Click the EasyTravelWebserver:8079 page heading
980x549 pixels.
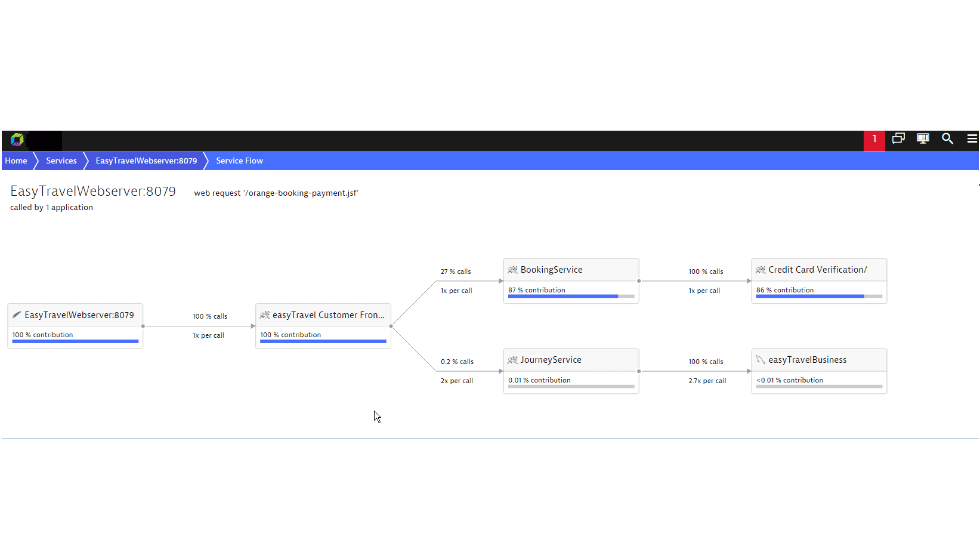pos(93,191)
